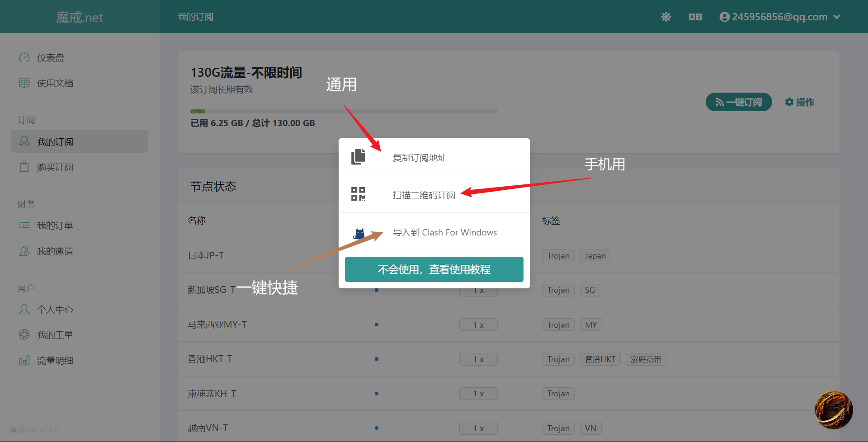Click the 名称 column header
Viewport: 868px width, 442px height.
tap(197, 221)
